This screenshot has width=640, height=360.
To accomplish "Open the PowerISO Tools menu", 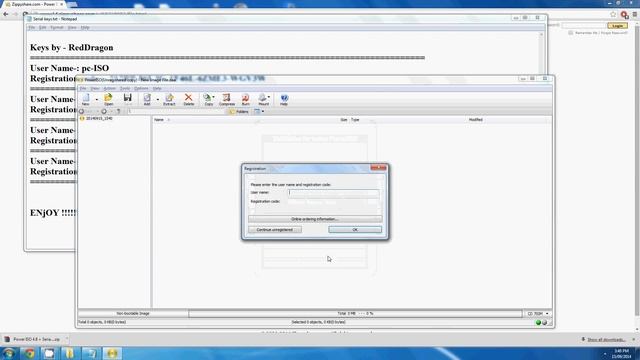I will (125, 89).
